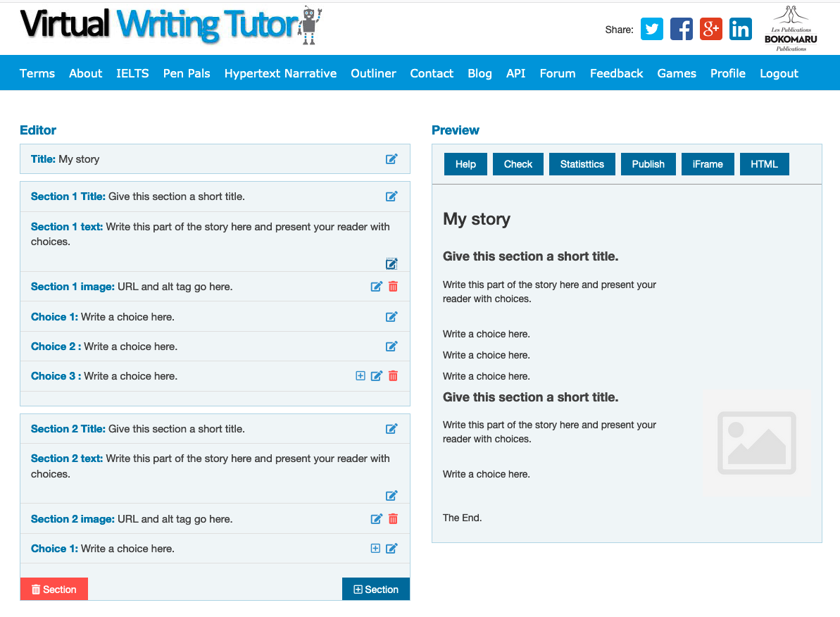Delete Choice 3 from Section 1

point(393,375)
